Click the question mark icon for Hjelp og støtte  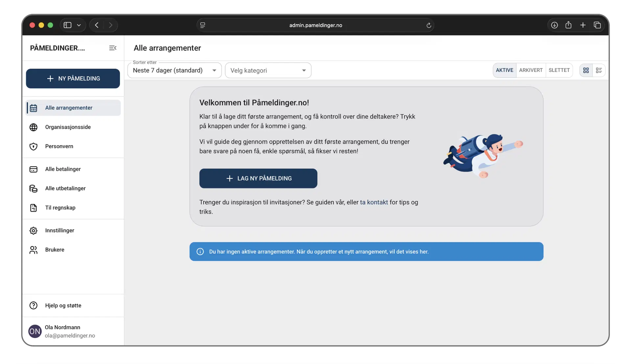[34, 306]
